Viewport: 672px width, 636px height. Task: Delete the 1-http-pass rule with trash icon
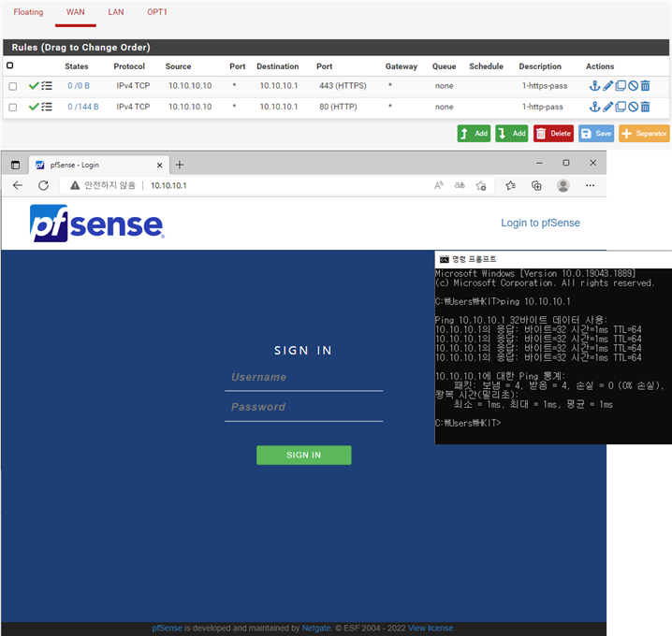pyautogui.click(x=645, y=107)
